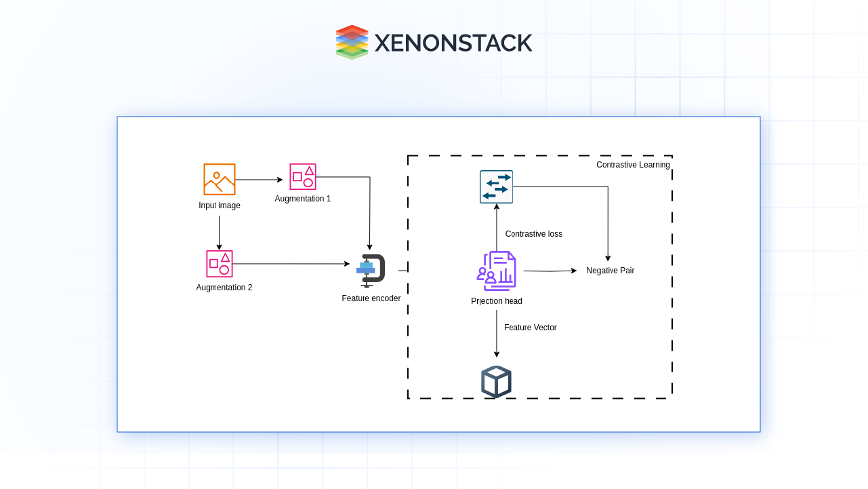The width and height of the screenshot is (868, 489).
Task: Click arrow between Input image and Augmentation 1
Action: coord(259,180)
